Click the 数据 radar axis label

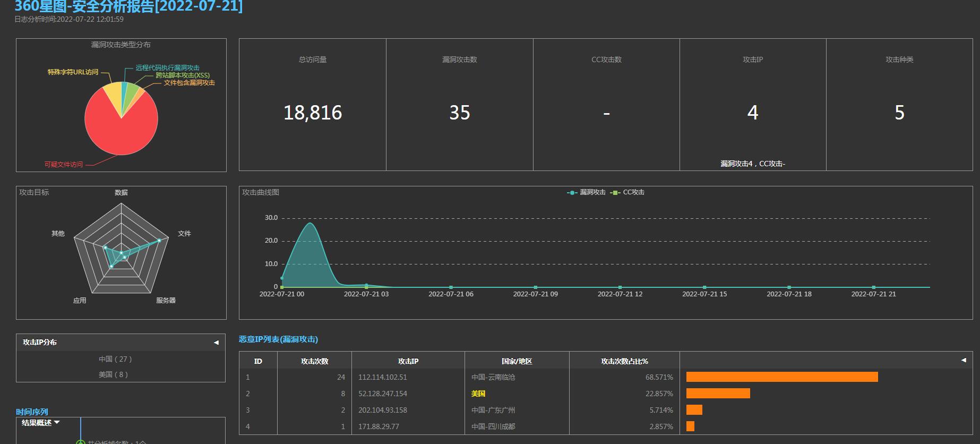[121, 193]
